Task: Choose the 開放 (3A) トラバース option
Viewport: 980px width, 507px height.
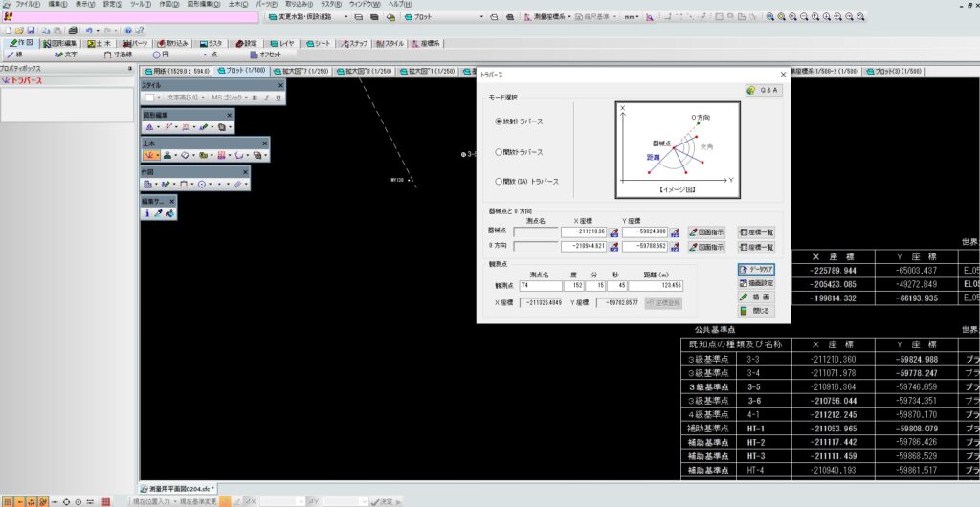Action: 499,181
